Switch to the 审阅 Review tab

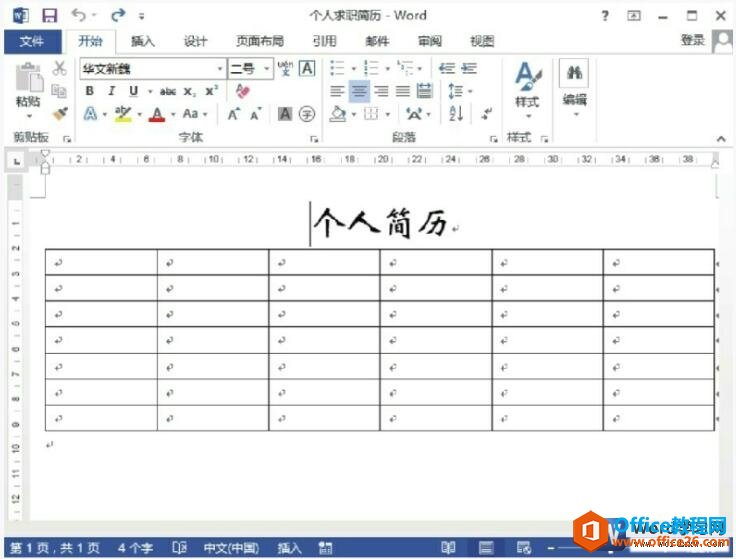(x=429, y=41)
